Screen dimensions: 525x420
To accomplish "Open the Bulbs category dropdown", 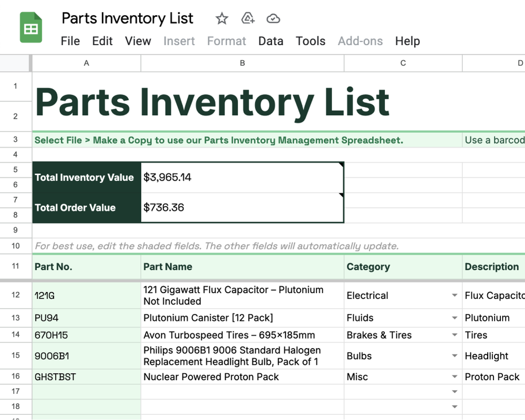I will pyautogui.click(x=455, y=356).
